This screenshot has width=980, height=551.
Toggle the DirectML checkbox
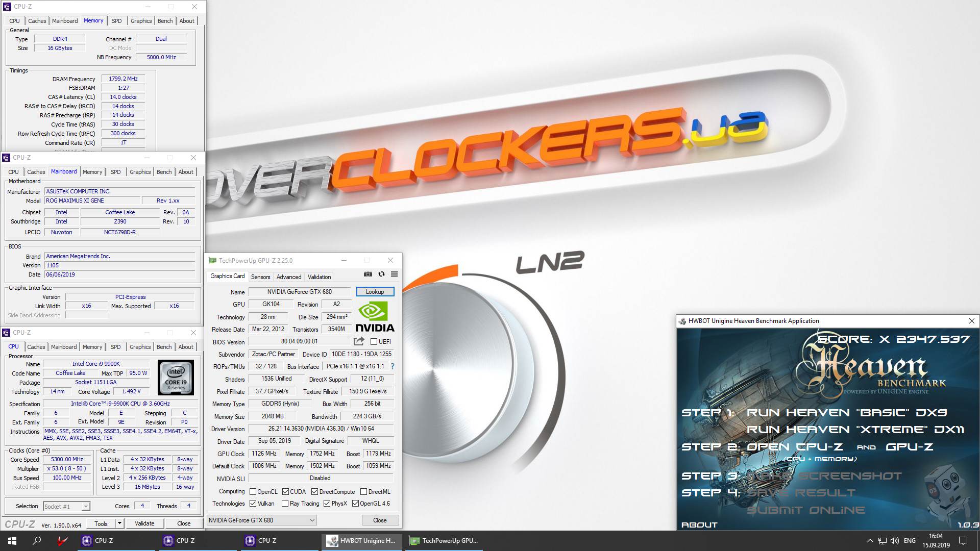click(363, 492)
